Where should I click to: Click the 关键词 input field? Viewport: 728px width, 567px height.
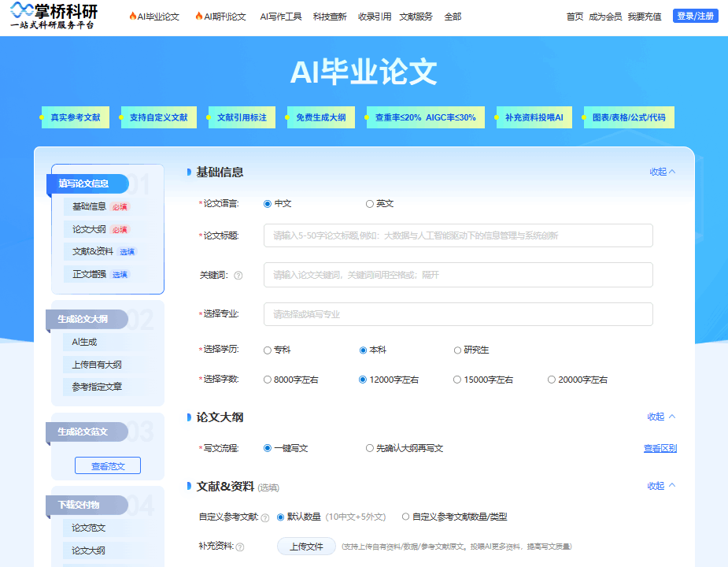(458, 275)
